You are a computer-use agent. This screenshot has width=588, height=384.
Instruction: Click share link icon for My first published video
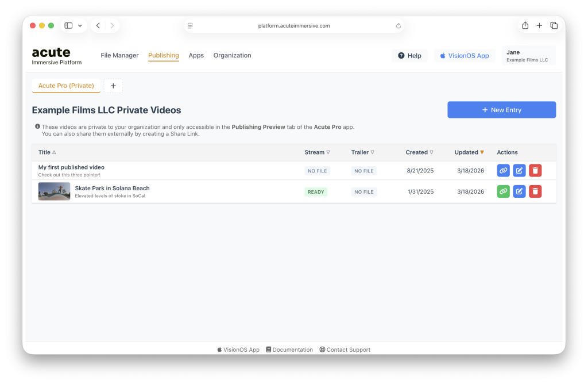[503, 171]
